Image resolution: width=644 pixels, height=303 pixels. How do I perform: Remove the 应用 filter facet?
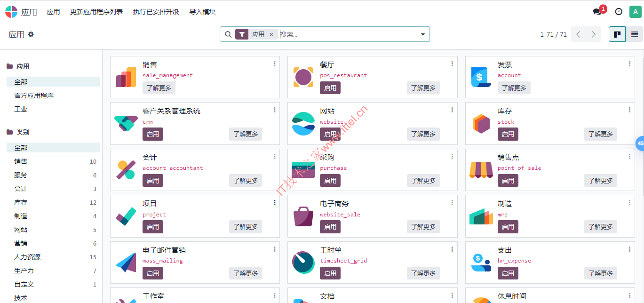(x=271, y=34)
